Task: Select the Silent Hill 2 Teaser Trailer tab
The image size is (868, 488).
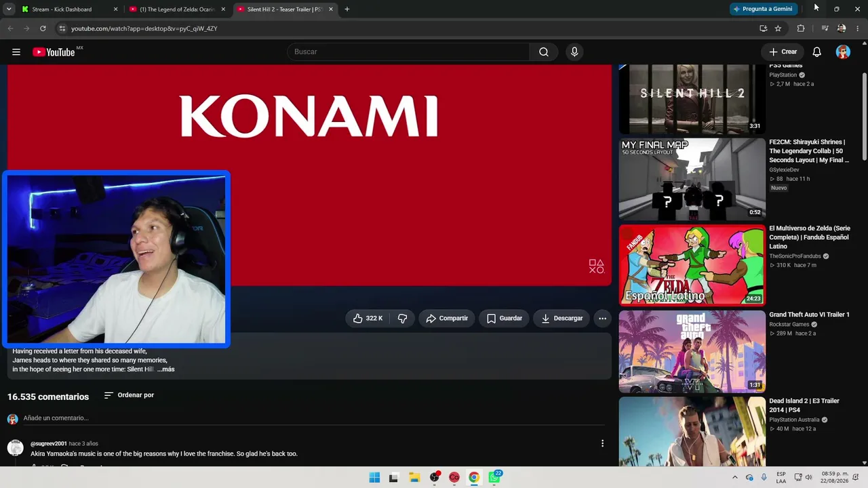Action: click(x=284, y=9)
